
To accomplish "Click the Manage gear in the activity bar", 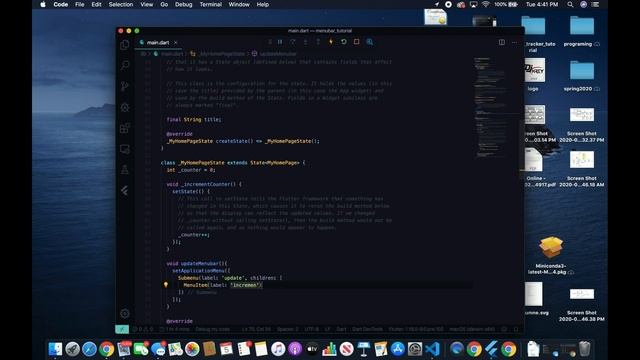I will (x=125, y=313).
